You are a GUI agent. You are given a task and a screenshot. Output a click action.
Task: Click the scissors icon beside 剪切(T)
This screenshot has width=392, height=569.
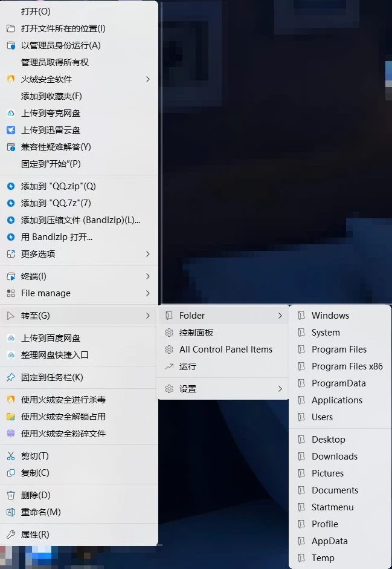[11, 456]
